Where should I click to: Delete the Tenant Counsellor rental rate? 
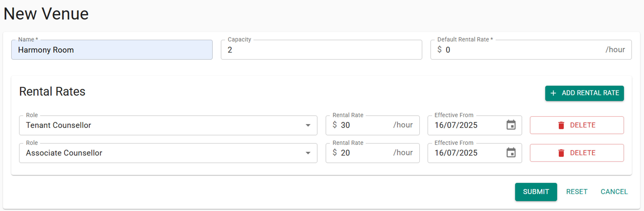(x=577, y=125)
